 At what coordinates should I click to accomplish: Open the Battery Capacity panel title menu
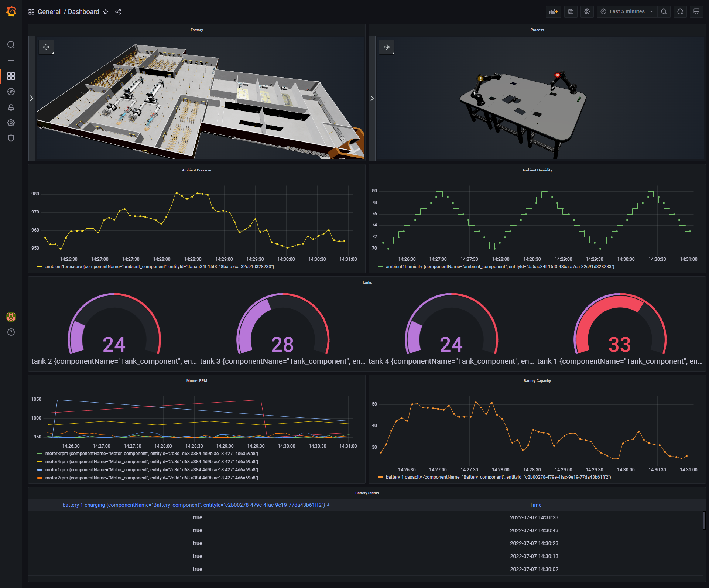click(x=537, y=381)
